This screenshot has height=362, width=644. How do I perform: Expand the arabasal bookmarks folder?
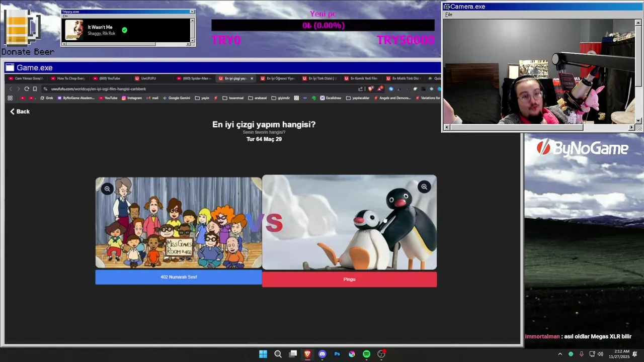[258, 98]
